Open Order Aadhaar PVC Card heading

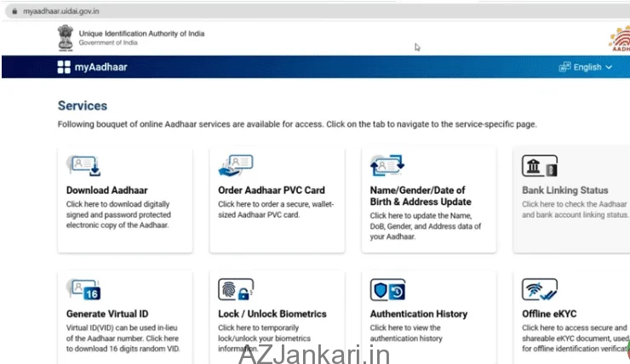272,191
